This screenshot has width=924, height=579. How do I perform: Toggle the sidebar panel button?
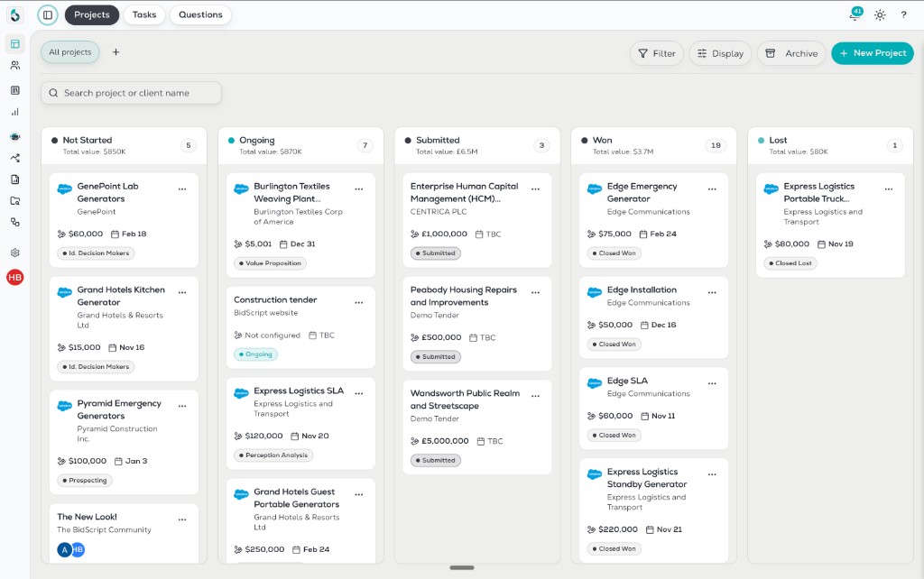48,14
